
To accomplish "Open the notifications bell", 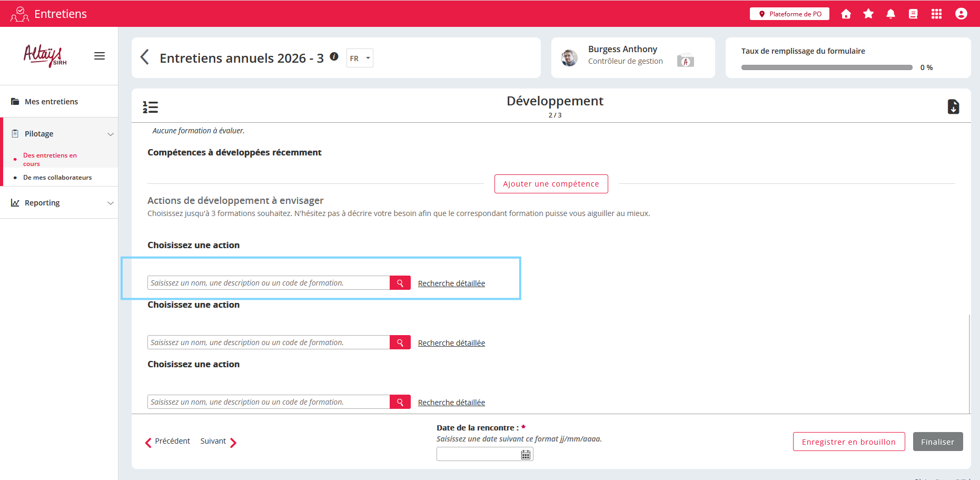I will 890,14.
